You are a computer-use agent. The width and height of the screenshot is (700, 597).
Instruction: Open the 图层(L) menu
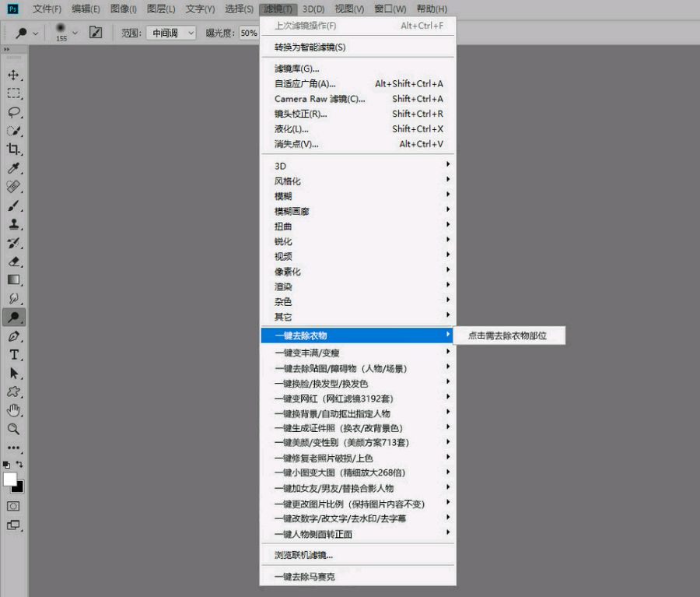tap(161, 9)
